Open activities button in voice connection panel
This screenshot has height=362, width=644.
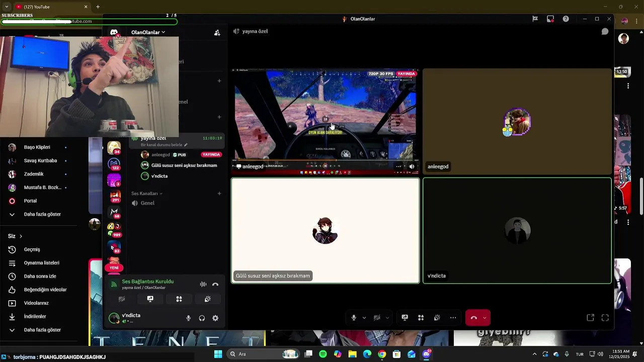(x=179, y=299)
